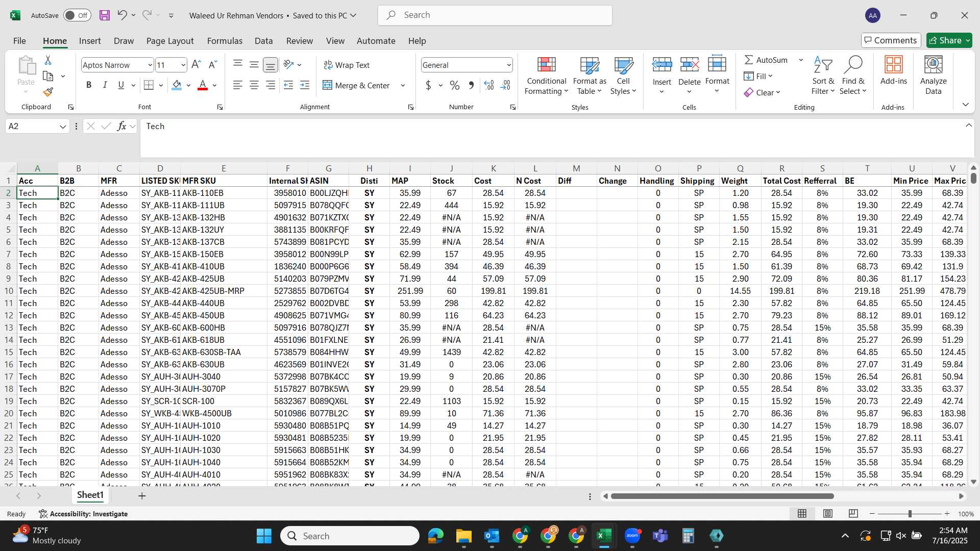Viewport: 980px width, 551px height.
Task: Open Add-ins from ribbon
Action: (x=894, y=71)
